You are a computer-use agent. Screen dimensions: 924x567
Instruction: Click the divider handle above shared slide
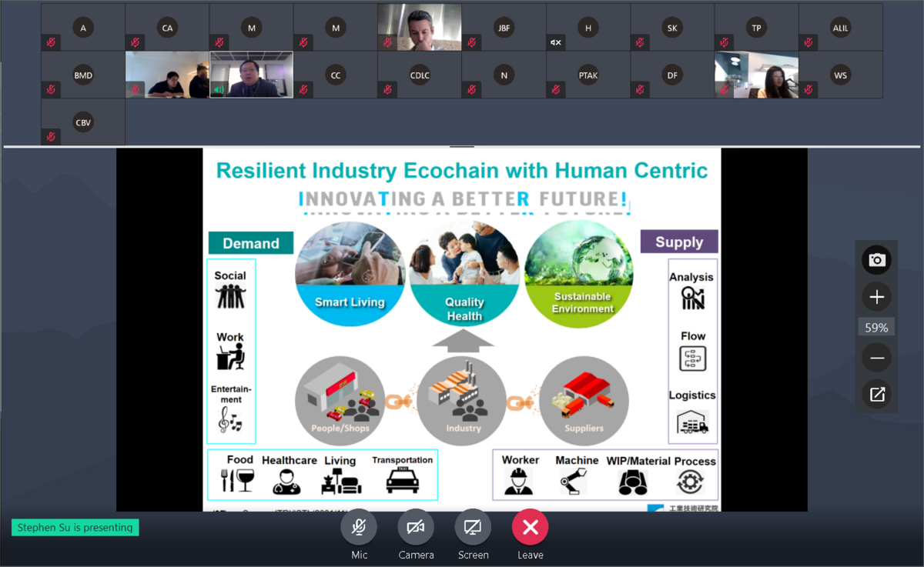[462, 146]
